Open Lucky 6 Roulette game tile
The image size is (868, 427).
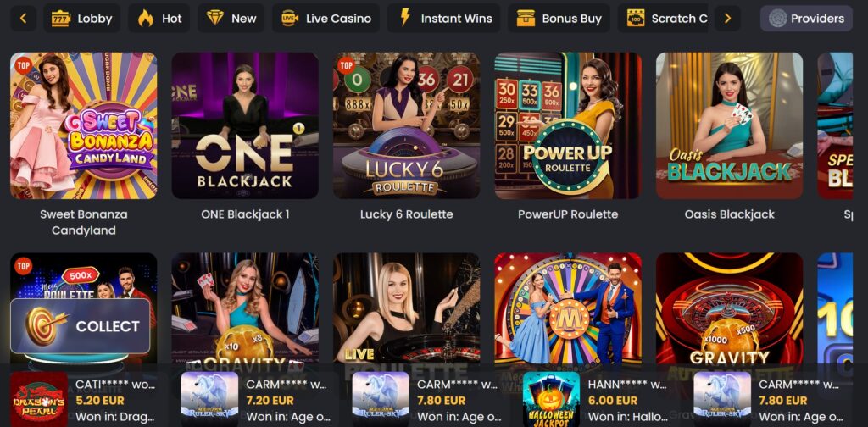click(x=406, y=125)
